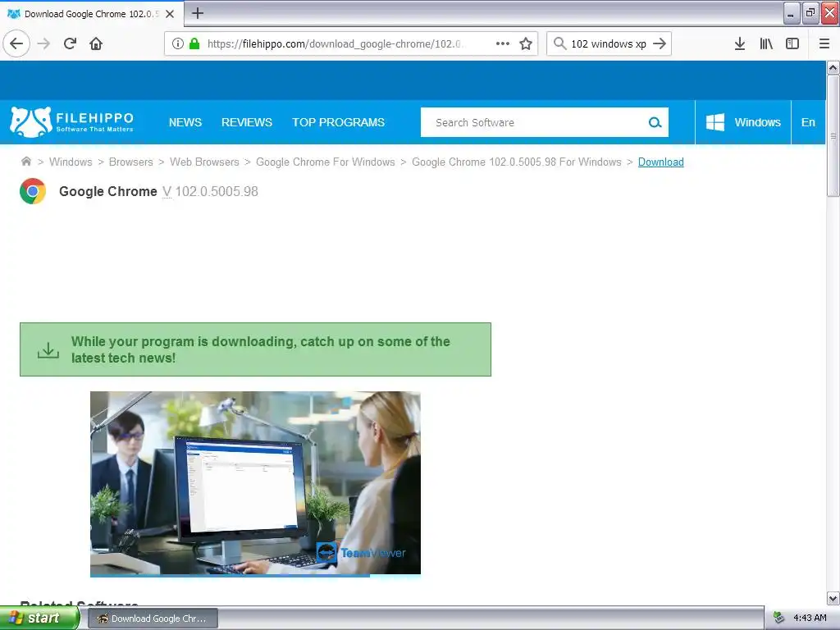Viewport: 840px width, 630px height.
Task: Open the NEWS menu item
Action: [185, 122]
